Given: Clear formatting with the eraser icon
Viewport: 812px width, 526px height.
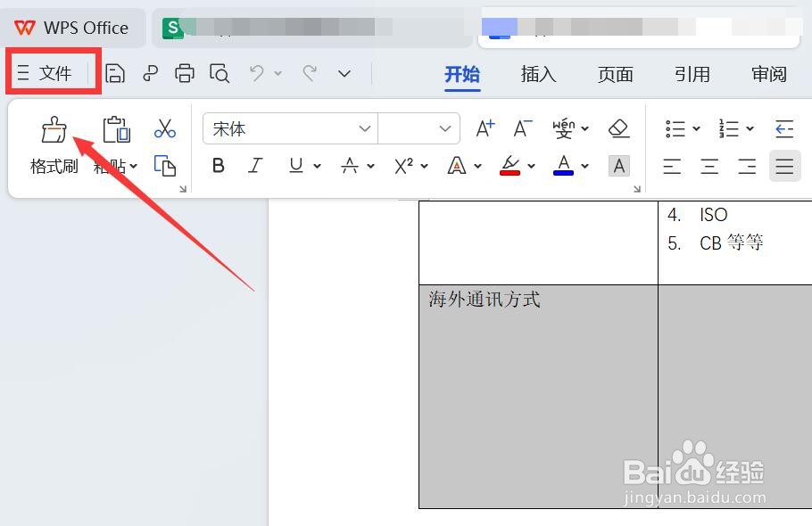Looking at the screenshot, I should click(619, 128).
